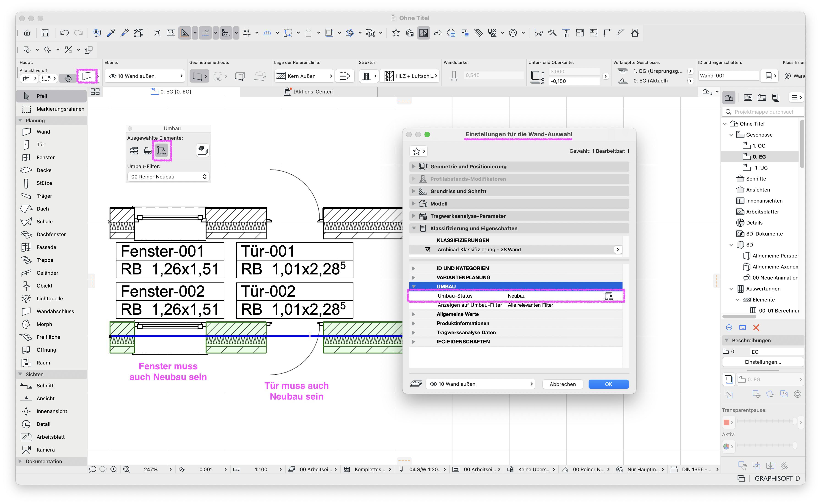Open the Projektmappe navigator icon
This screenshot has height=504, width=821.
pos(729,98)
